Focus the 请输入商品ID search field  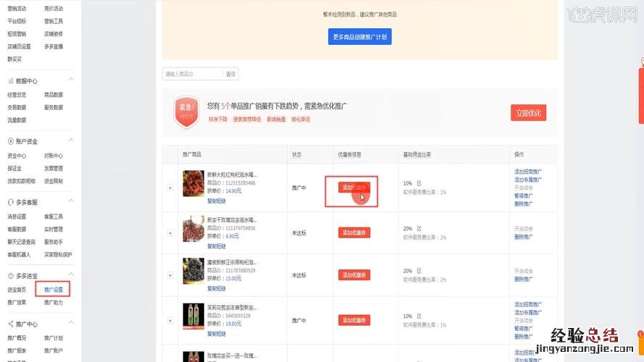pyautogui.click(x=192, y=75)
